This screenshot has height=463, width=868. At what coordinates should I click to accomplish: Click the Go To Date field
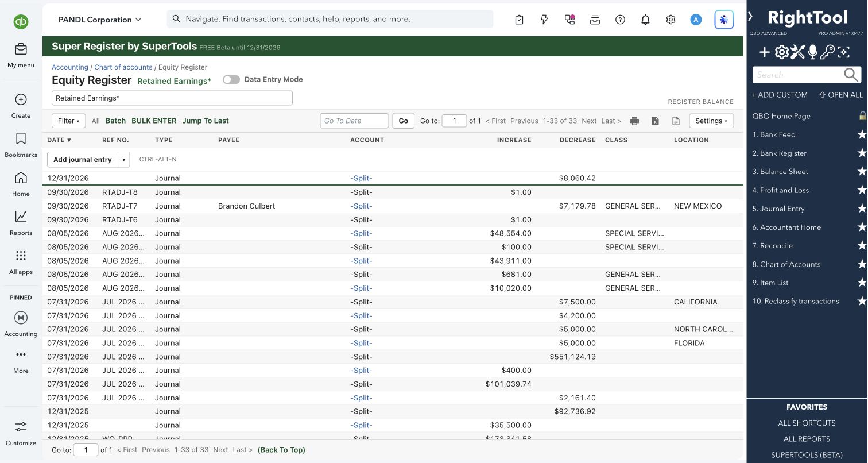click(x=354, y=121)
